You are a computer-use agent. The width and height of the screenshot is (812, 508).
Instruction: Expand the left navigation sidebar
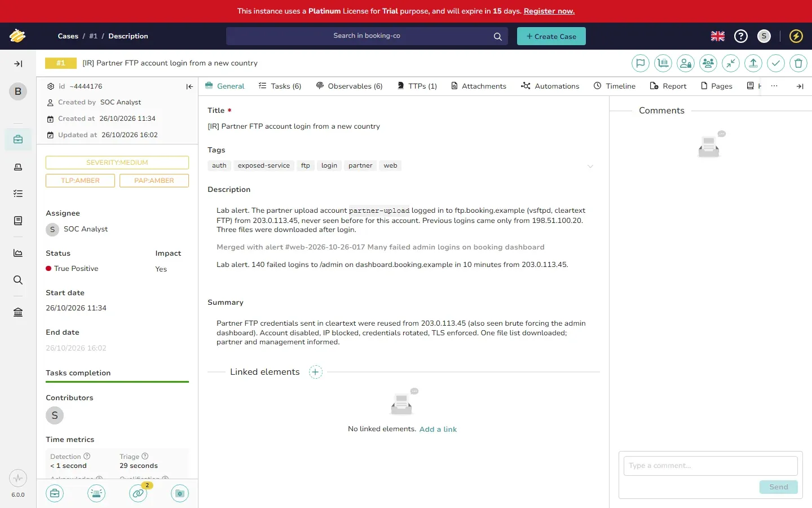pyautogui.click(x=18, y=64)
